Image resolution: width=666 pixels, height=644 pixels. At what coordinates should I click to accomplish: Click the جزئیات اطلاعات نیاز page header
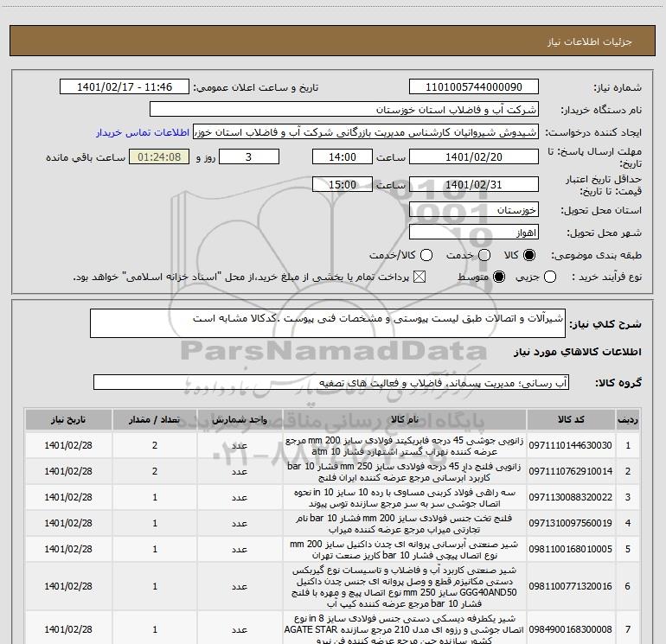coord(590,41)
